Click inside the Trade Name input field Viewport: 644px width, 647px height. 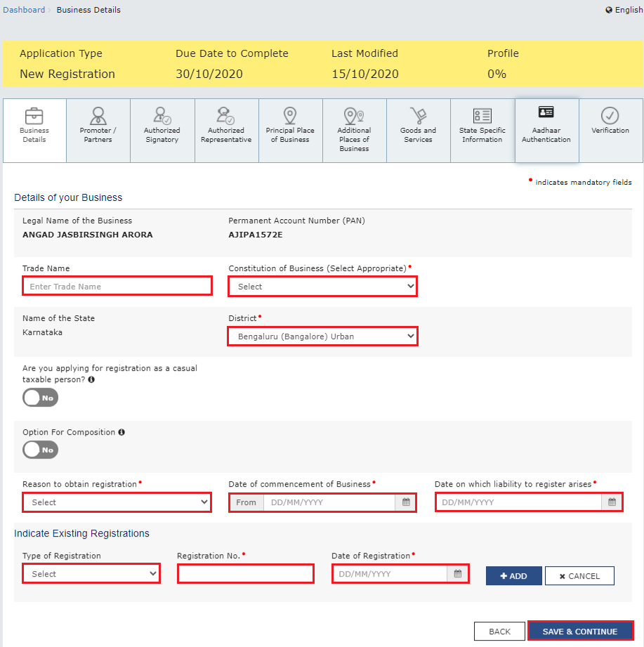(117, 285)
